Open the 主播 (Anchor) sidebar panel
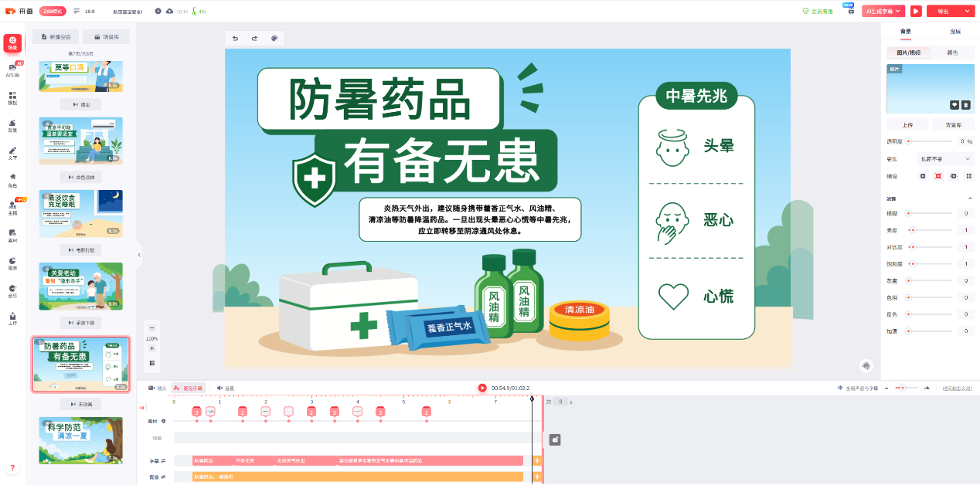 12,208
